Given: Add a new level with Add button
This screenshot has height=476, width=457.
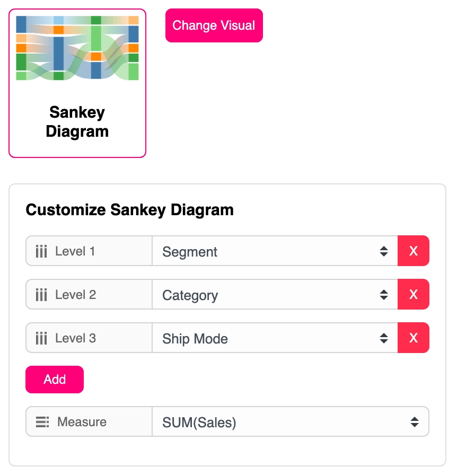Looking at the screenshot, I should click(x=55, y=380).
